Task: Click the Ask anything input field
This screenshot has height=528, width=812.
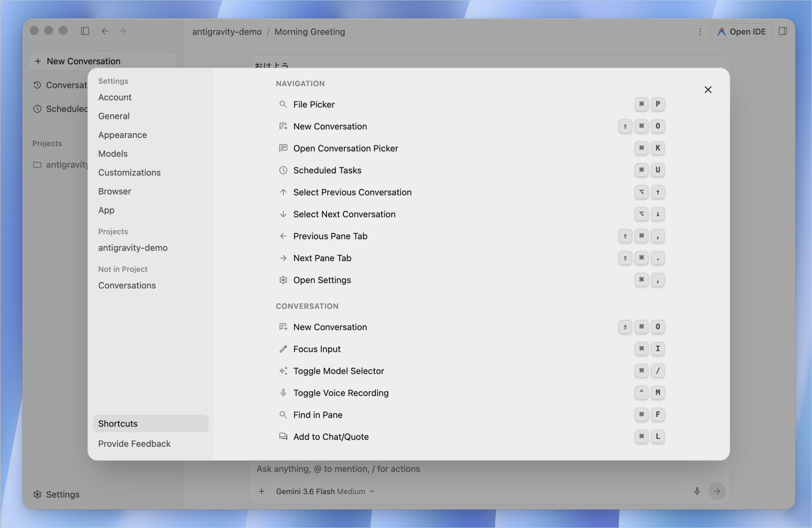Action: coord(465,469)
